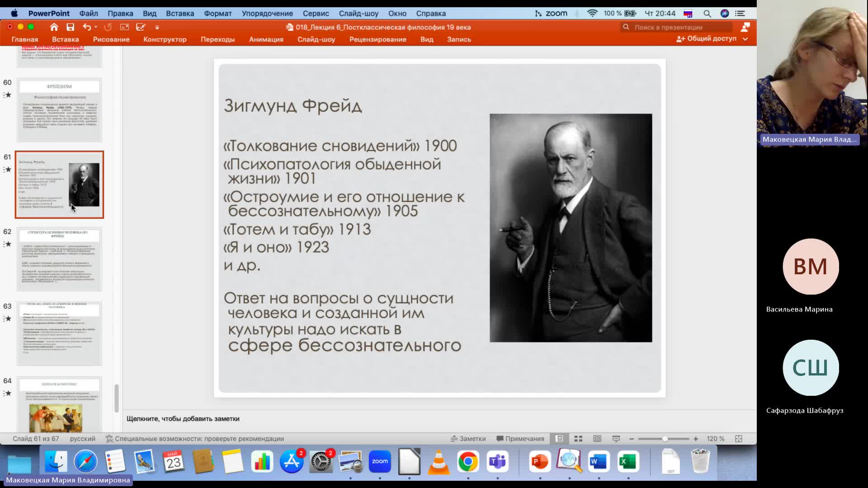
Task: Click the redo arrow icon
Action: 108,27
